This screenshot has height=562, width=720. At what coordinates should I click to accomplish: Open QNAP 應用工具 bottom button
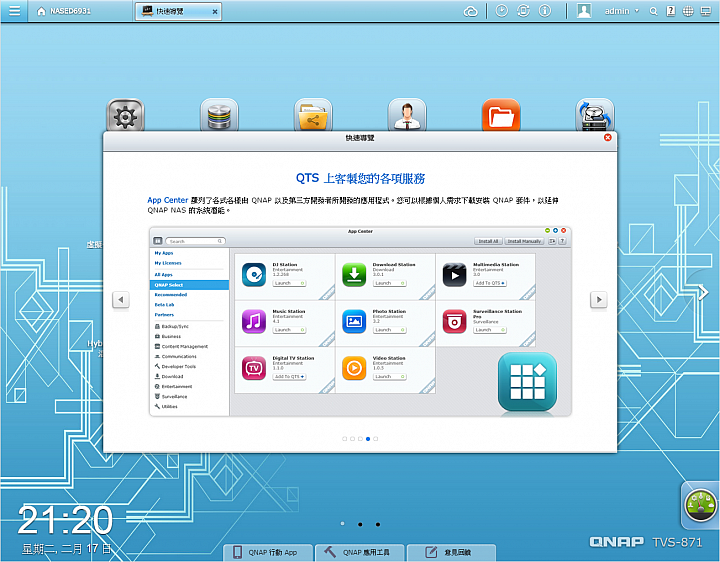point(360,552)
